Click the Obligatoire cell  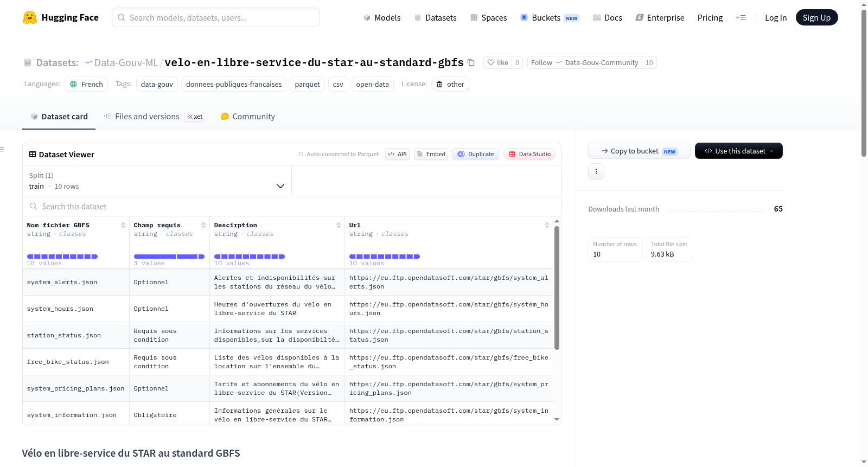click(169, 414)
